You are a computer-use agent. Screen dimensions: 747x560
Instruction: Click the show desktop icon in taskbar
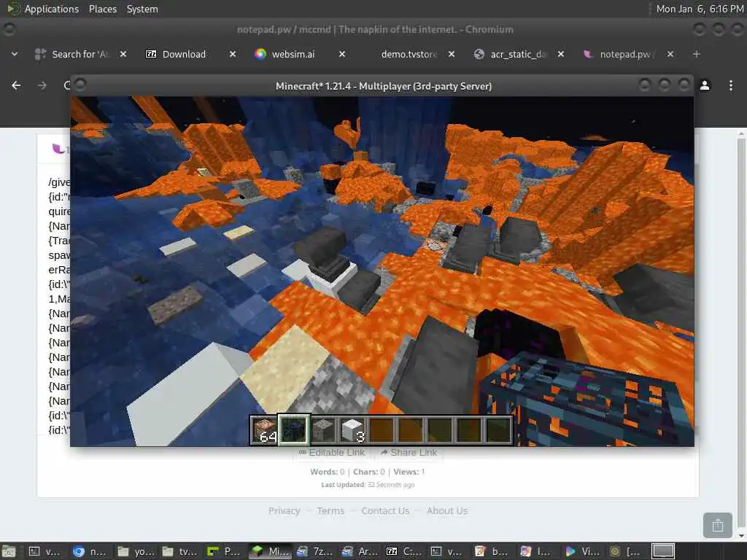[x=8, y=551]
